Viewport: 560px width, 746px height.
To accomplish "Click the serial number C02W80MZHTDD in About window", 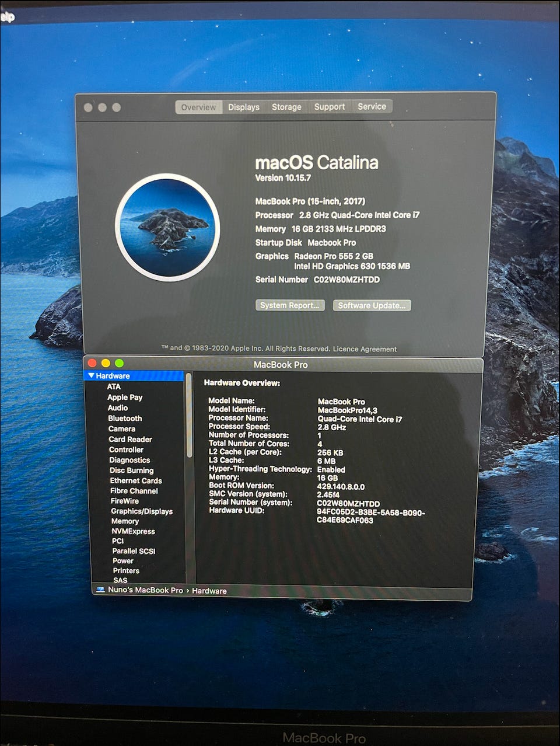I will 346,280.
